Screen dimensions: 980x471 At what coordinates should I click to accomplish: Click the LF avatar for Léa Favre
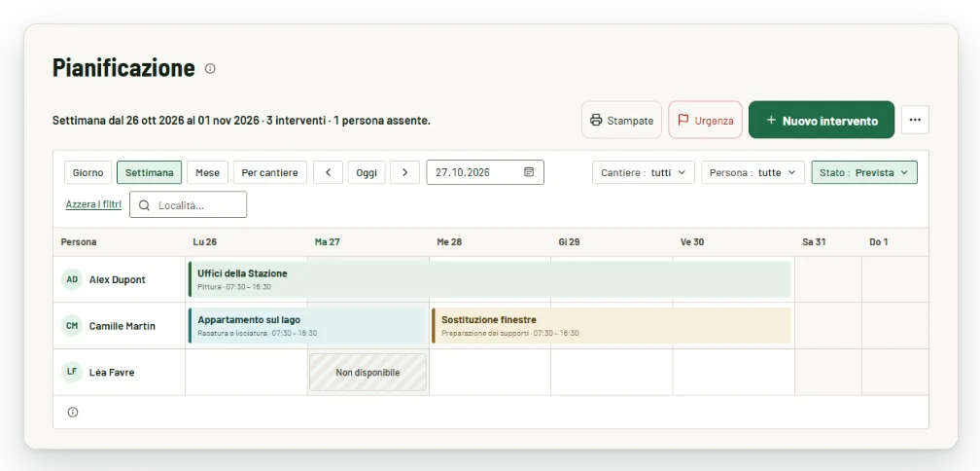point(72,372)
